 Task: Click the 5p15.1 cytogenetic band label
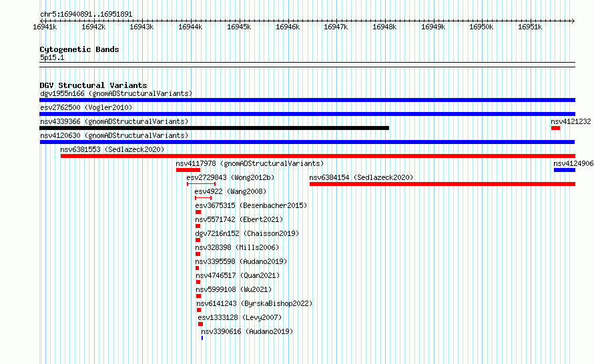tap(52, 57)
